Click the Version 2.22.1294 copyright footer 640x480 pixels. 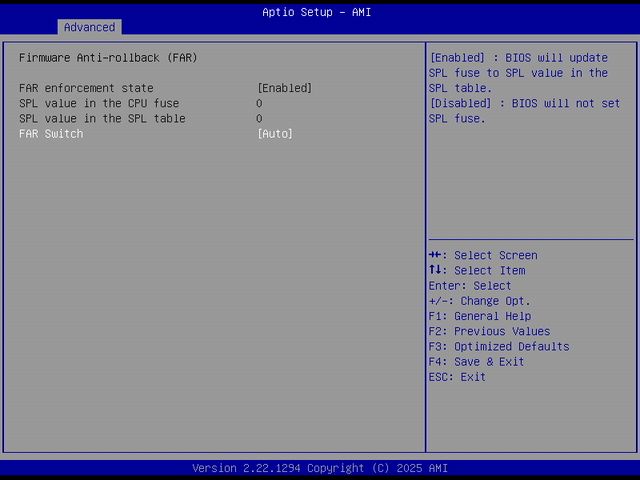click(320, 468)
